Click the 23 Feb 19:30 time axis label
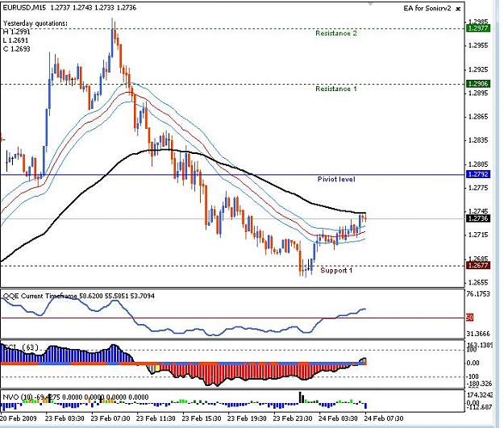Image resolution: width=504 pixels, height=428 pixels. (247, 418)
